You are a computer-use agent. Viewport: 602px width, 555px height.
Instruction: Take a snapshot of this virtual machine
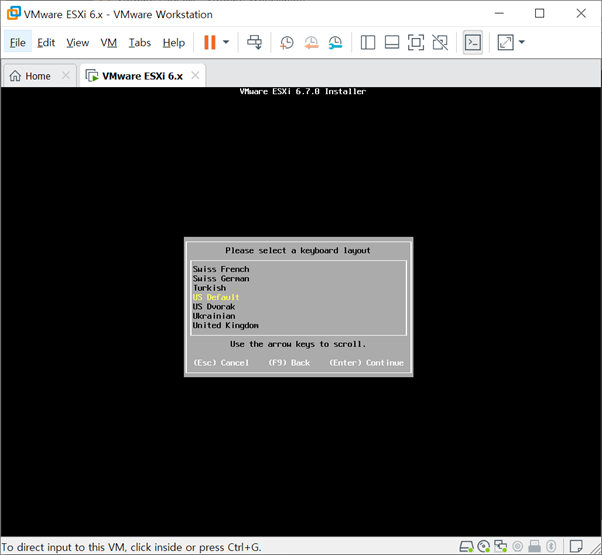coord(287,42)
